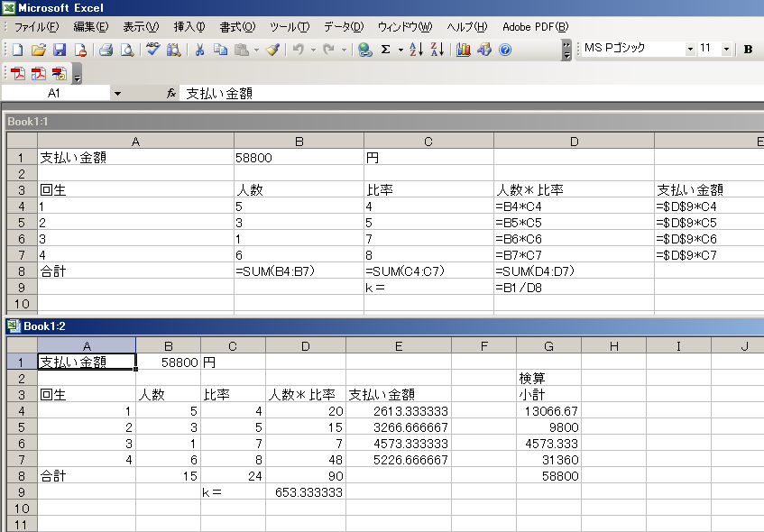Open the Chart Wizard icon

click(x=464, y=50)
